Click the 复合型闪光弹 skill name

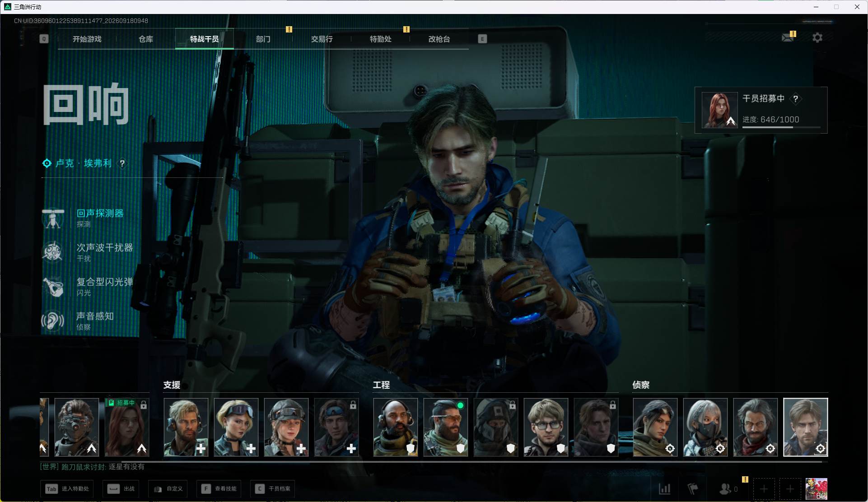[105, 282]
